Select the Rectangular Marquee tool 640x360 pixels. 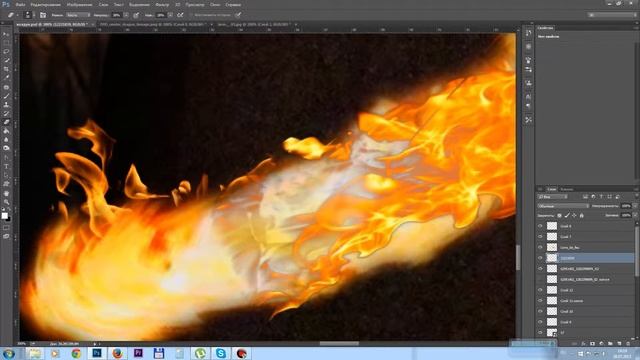click(6, 43)
